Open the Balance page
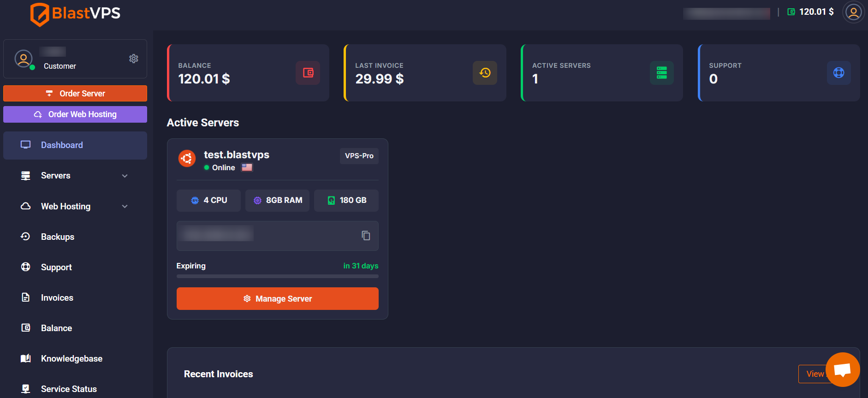The image size is (868, 398). [75, 328]
